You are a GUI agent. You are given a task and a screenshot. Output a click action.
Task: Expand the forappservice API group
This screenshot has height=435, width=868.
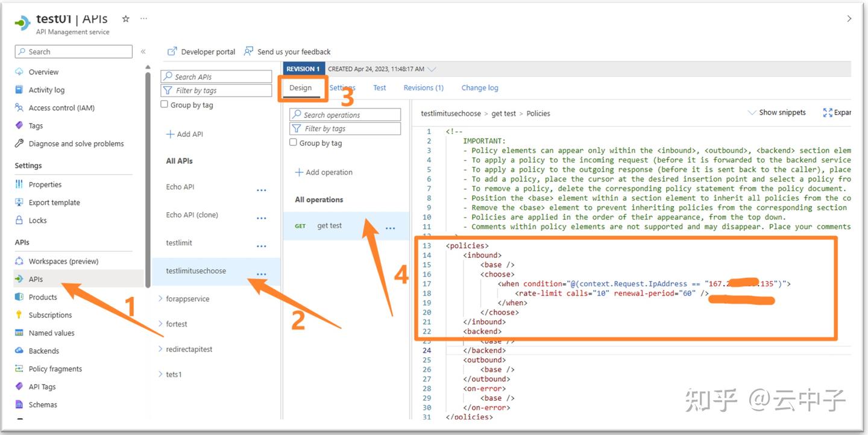point(160,298)
